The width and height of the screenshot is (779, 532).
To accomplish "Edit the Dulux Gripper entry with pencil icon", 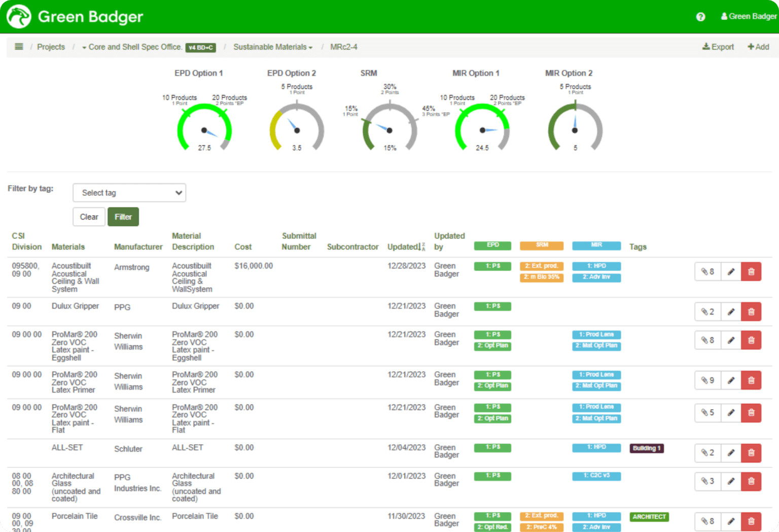I will pos(730,311).
